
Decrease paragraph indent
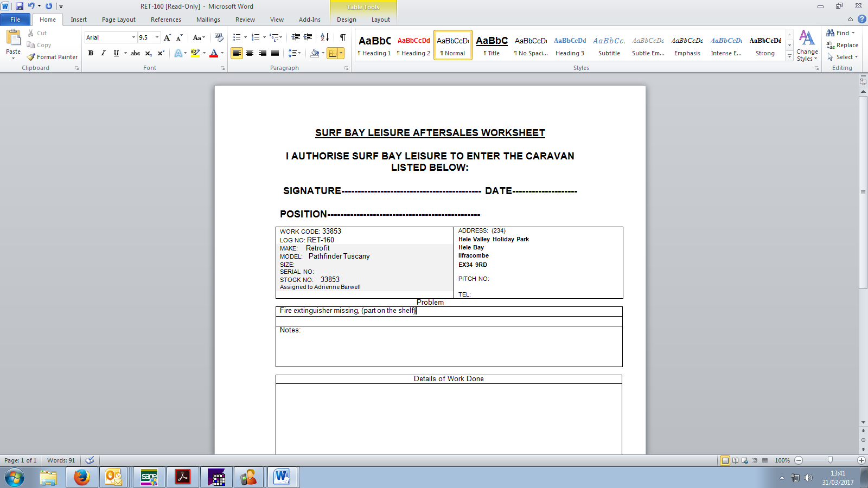(x=296, y=37)
